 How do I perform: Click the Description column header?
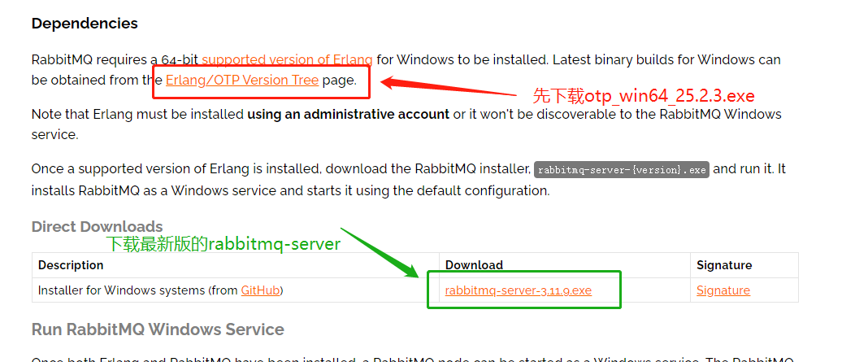(71, 265)
